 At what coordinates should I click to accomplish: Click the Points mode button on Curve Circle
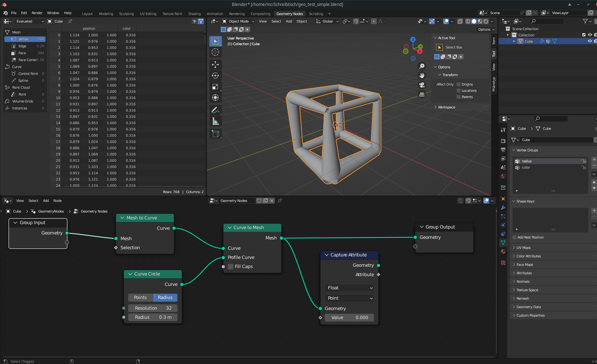pyautogui.click(x=140, y=298)
